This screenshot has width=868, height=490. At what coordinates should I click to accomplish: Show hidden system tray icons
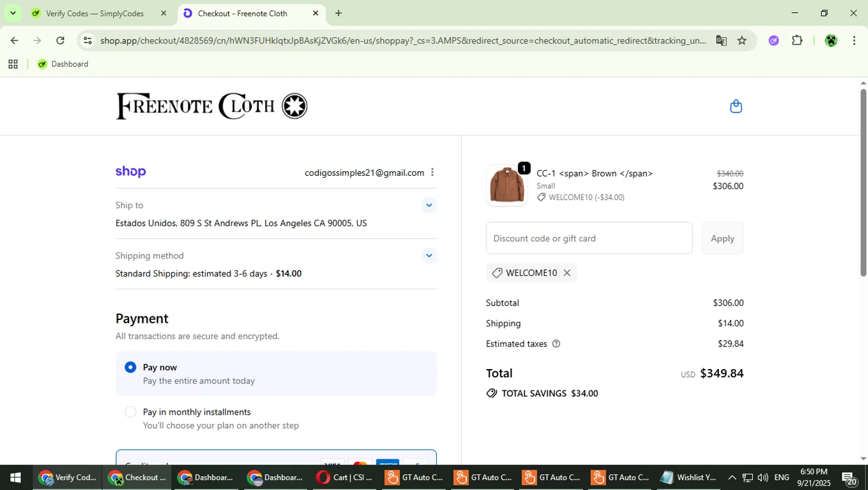[x=732, y=477]
